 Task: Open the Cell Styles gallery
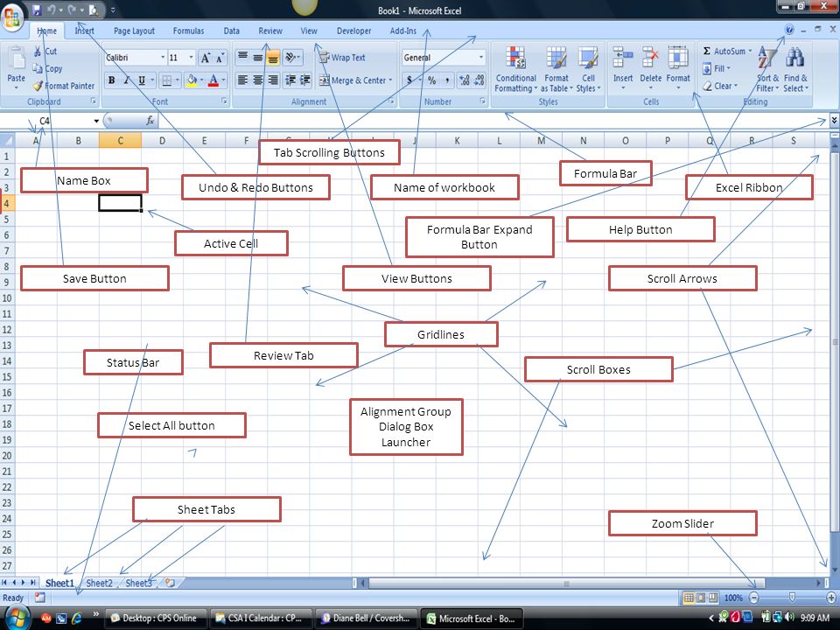588,70
